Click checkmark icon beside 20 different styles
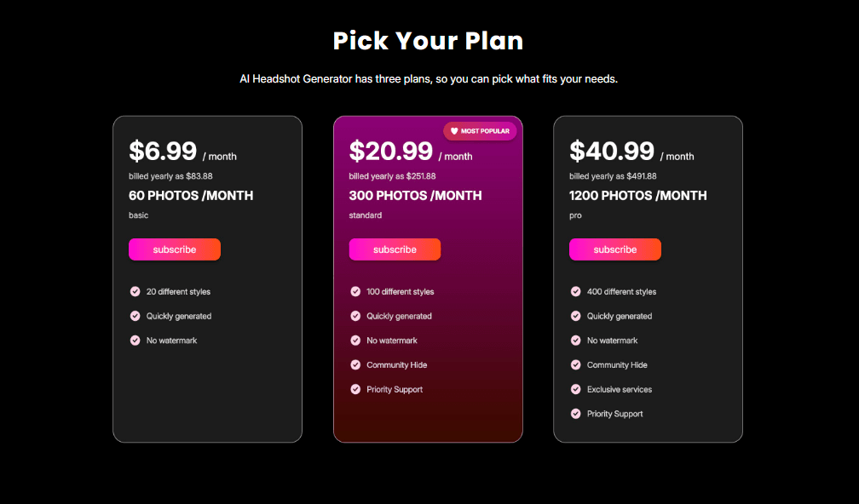 point(135,291)
